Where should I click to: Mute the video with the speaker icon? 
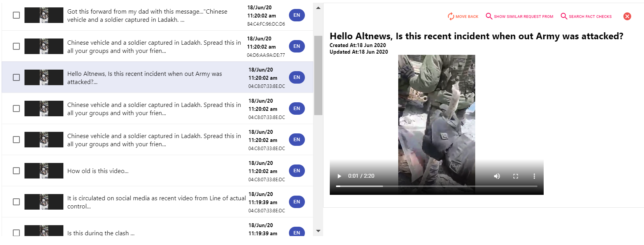[x=497, y=176]
